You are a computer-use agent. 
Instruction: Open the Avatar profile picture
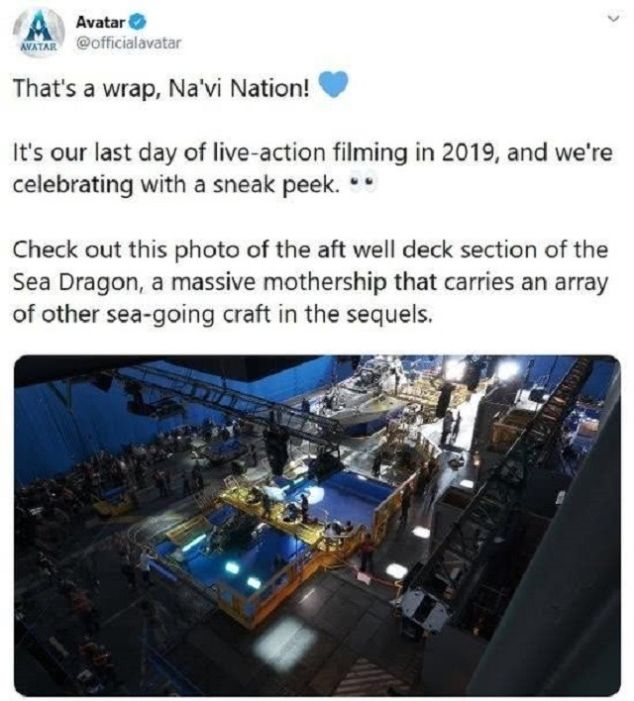coord(38,33)
